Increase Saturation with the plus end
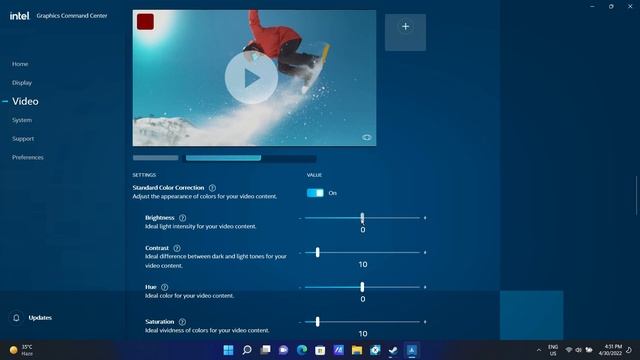 point(425,322)
